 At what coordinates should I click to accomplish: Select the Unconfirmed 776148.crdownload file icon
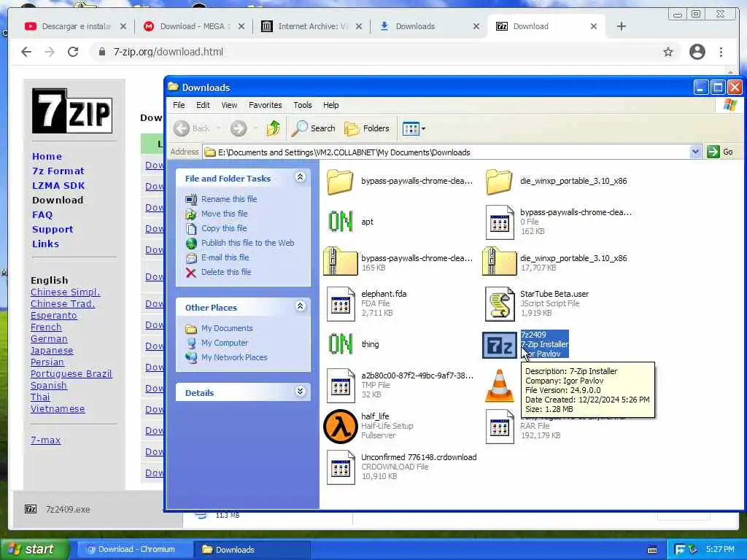pos(341,467)
